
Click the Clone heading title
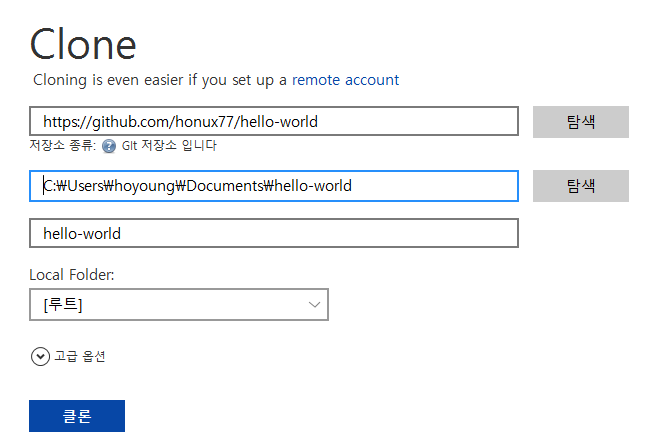(83, 44)
